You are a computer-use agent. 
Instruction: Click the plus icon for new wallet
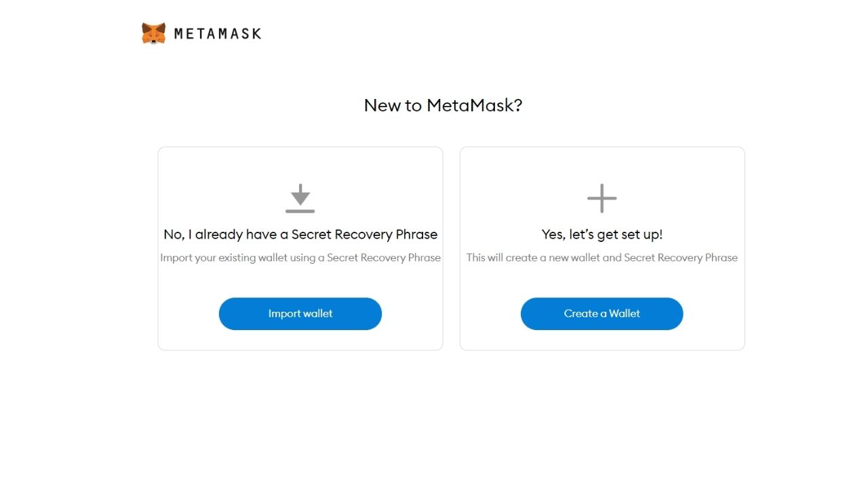pos(601,199)
